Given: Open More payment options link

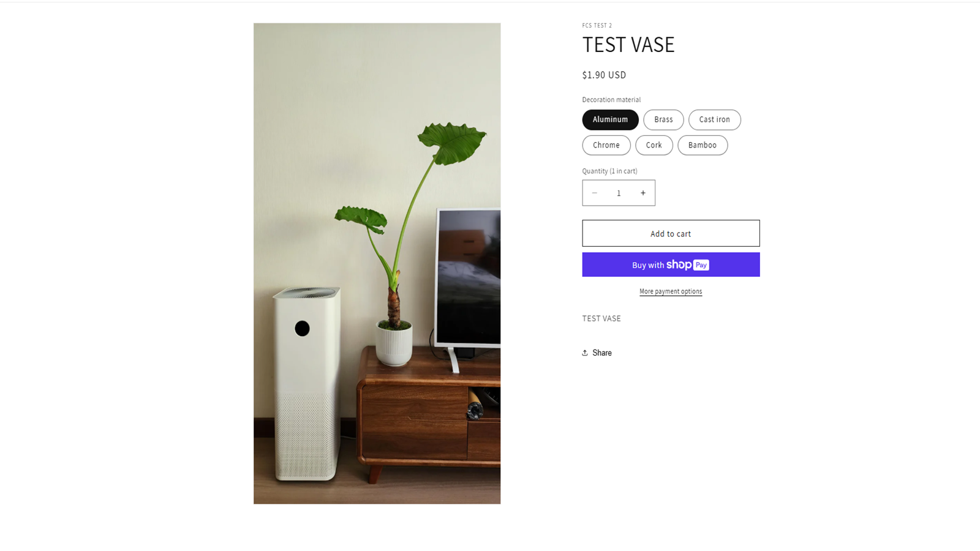Looking at the screenshot, I should click(671, 291).
